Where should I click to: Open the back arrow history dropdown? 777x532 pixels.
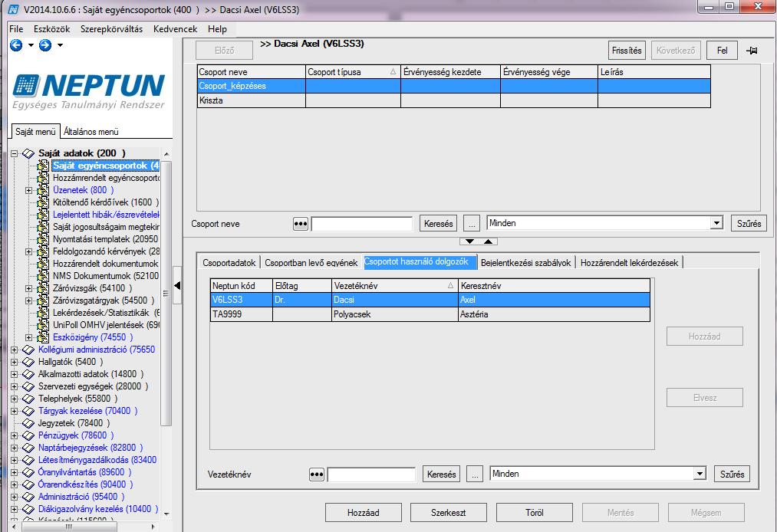click(x=31, y=45)
